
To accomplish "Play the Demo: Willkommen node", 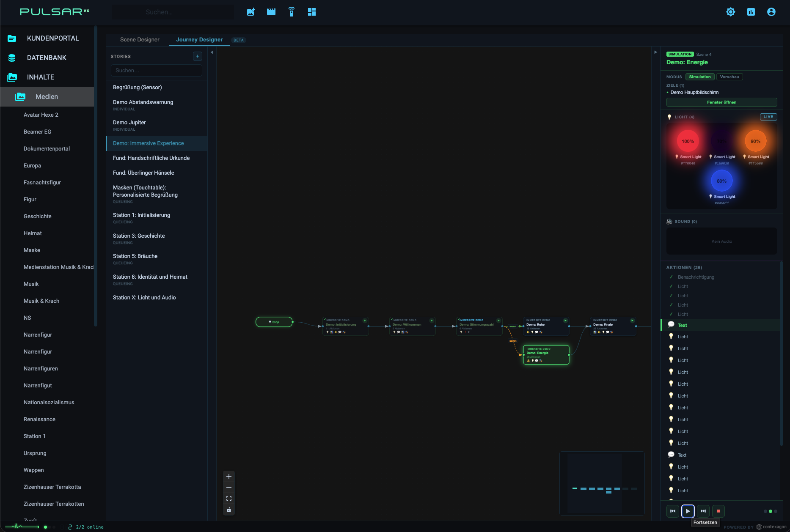I will point(432,321).
